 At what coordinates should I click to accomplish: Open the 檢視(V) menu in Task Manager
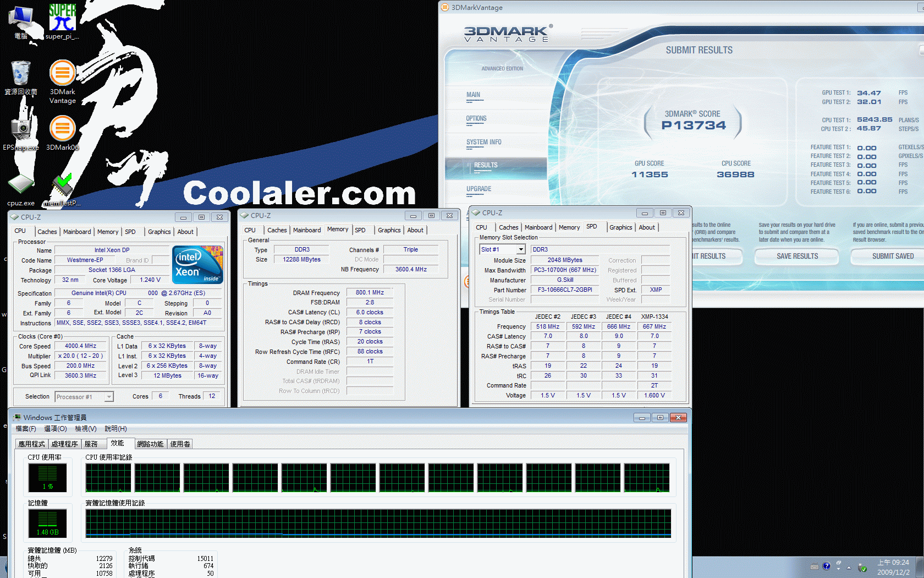click(x=86, y=429)
